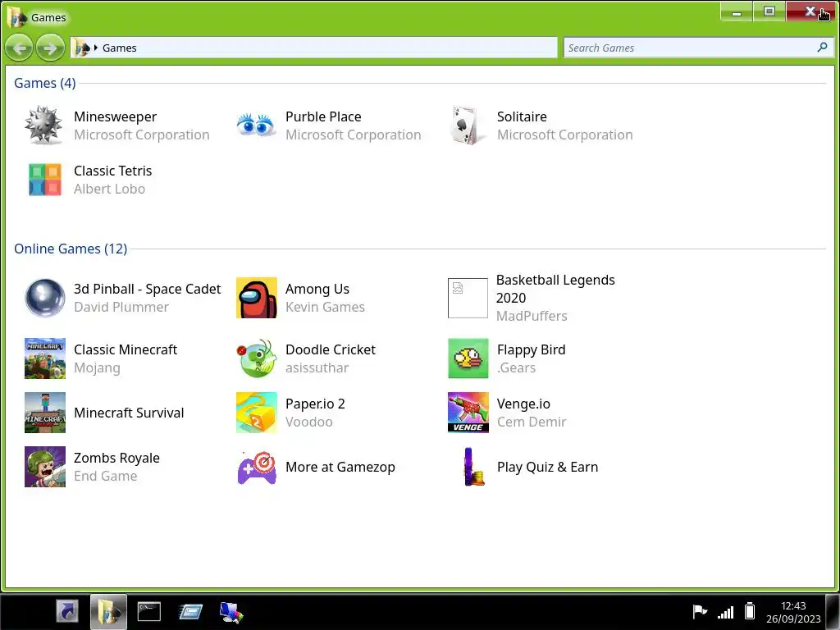The width and height of the screenshot is (840, 630).
Task: Click the Cem Demir publisher text
Action: [532, 422]
